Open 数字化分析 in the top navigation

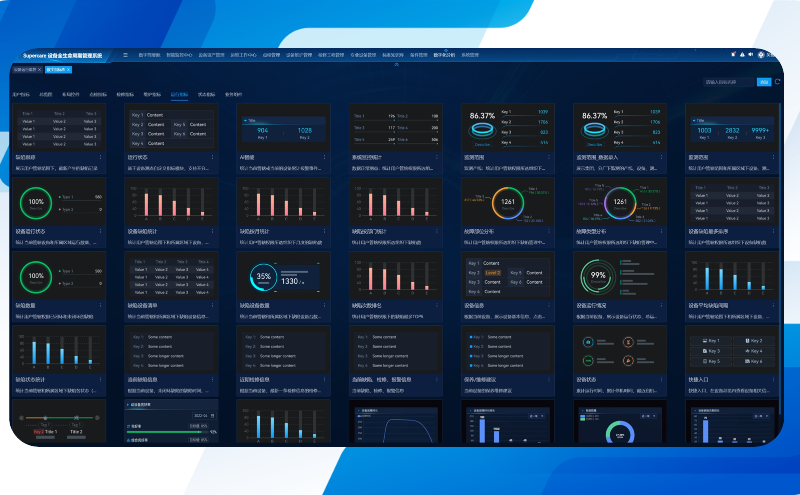443,55
